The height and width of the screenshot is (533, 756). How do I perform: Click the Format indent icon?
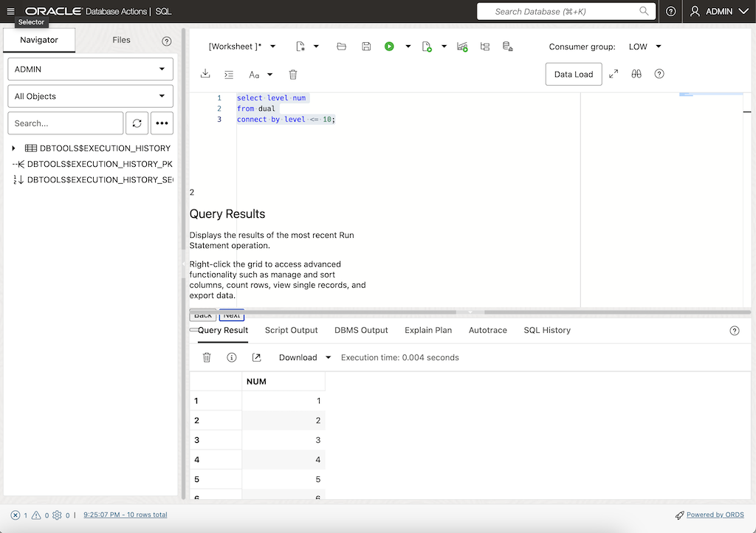pos(229,75)
